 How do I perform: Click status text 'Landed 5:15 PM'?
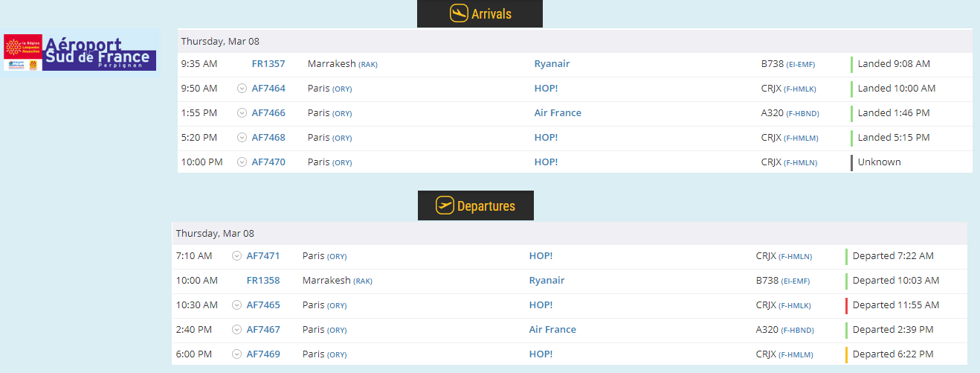coord(894,138)
